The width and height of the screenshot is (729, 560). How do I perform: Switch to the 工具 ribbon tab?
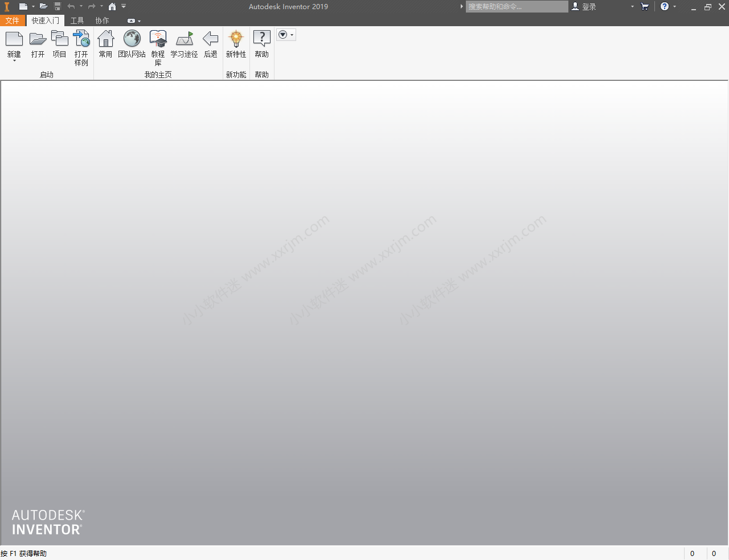tap(77, 20)
